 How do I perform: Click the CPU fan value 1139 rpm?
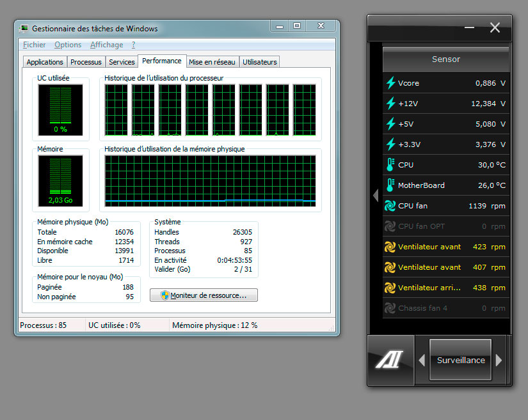tap(487, 206)
